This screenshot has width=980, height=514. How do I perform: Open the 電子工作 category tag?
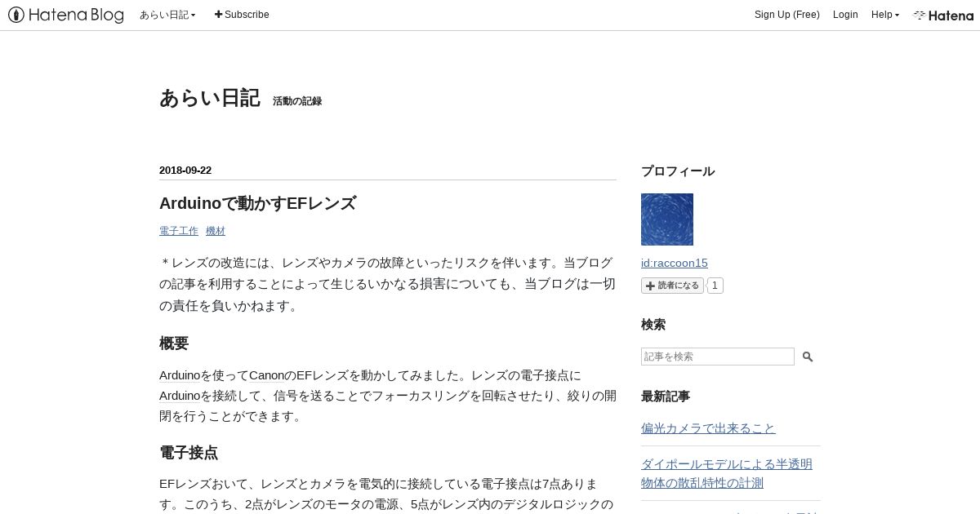tap(179, 231)
